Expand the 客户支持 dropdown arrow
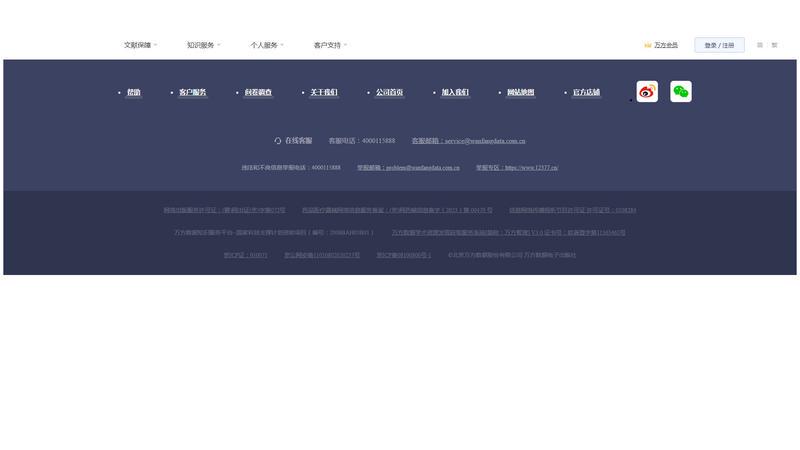Image resolution: width=800 pixels, height=450 pixels. pyautogui.click(x=345, y=45)
